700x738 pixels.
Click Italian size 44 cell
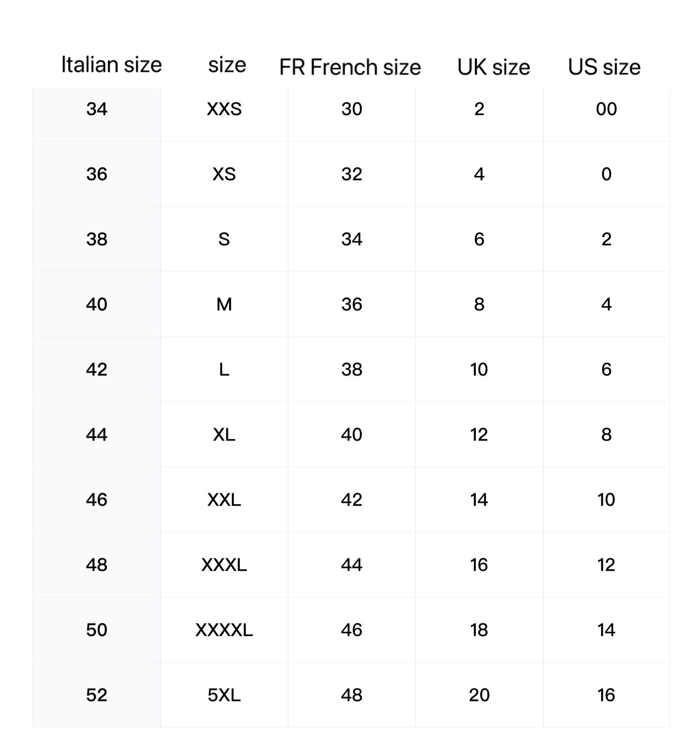coord(97,435)
